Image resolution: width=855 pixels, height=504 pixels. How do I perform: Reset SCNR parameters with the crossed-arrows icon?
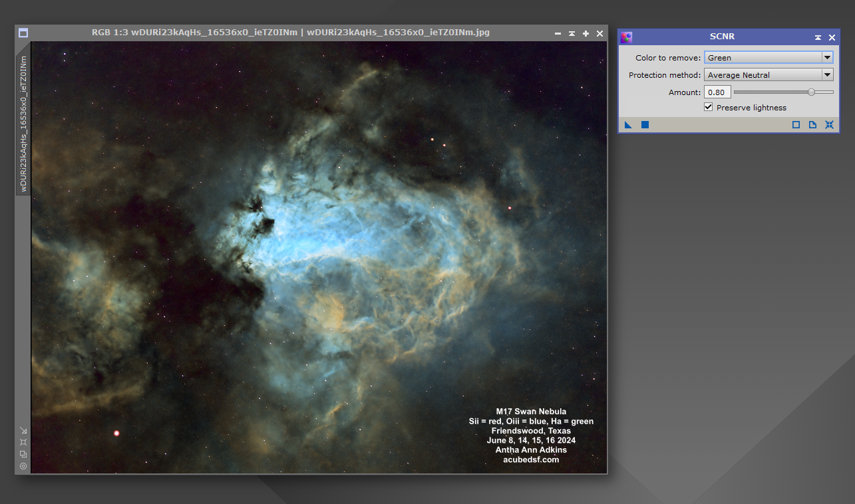(x=829, y=124)
